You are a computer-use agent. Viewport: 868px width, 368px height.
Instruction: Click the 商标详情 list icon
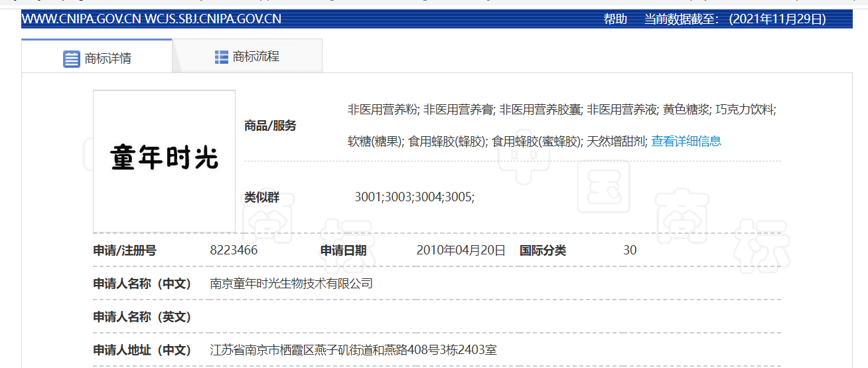click(x=71, y=58)
